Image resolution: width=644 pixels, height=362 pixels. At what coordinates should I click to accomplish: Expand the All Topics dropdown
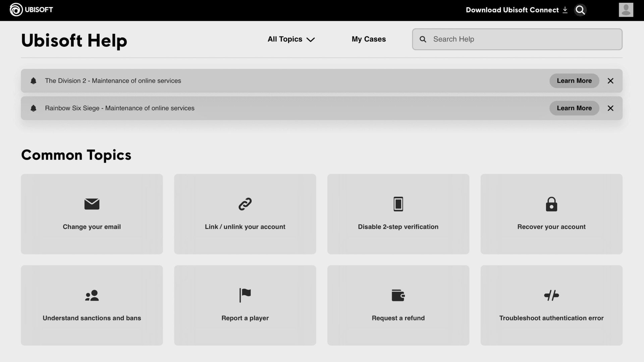pyautogui.click(x=291, y=39)
